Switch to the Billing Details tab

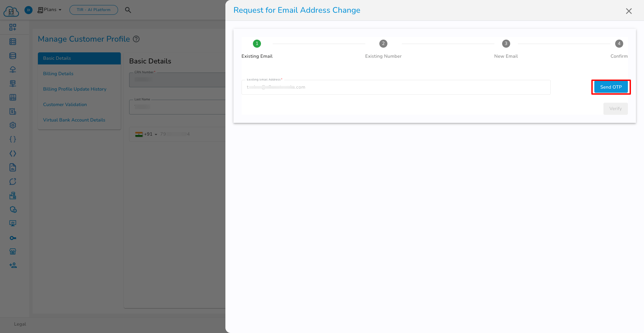coord(58,74)
